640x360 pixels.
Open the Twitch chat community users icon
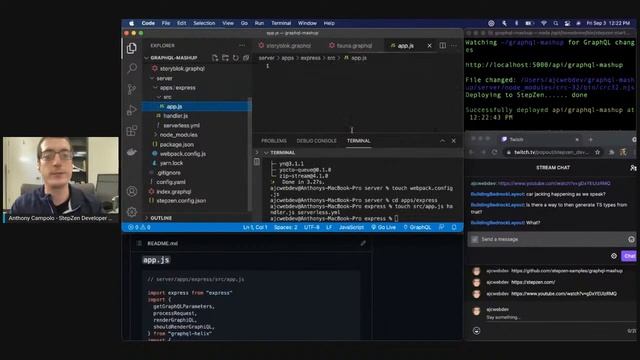633,168
